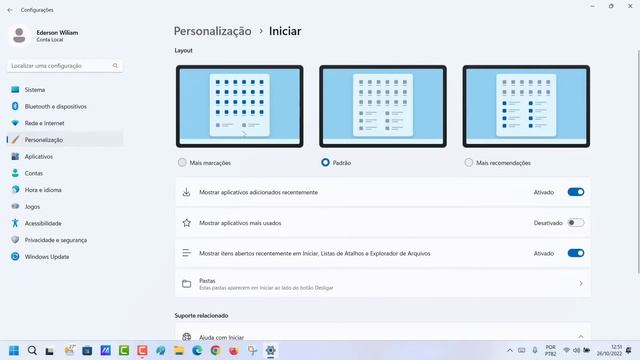Open the Pastas settings row
This screenshot has height=360, width=640.
[x=383, y=284]
